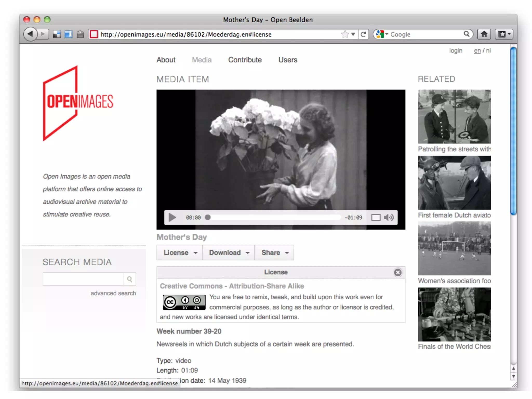
Task: Expand the License dropdown button
Action: pyautogui.click(x=180, y=252)
